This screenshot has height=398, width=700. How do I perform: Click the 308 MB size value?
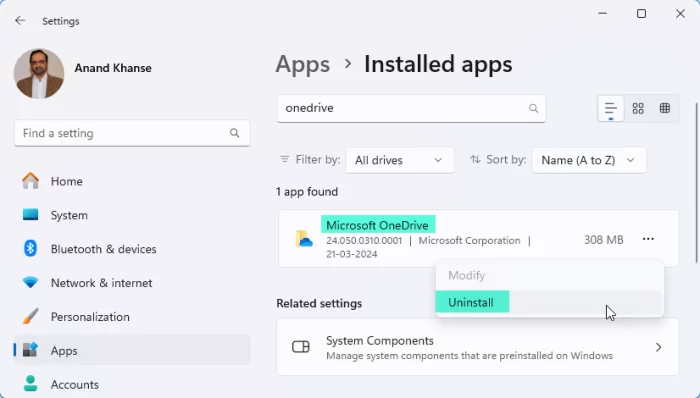(x=604, y=240)
